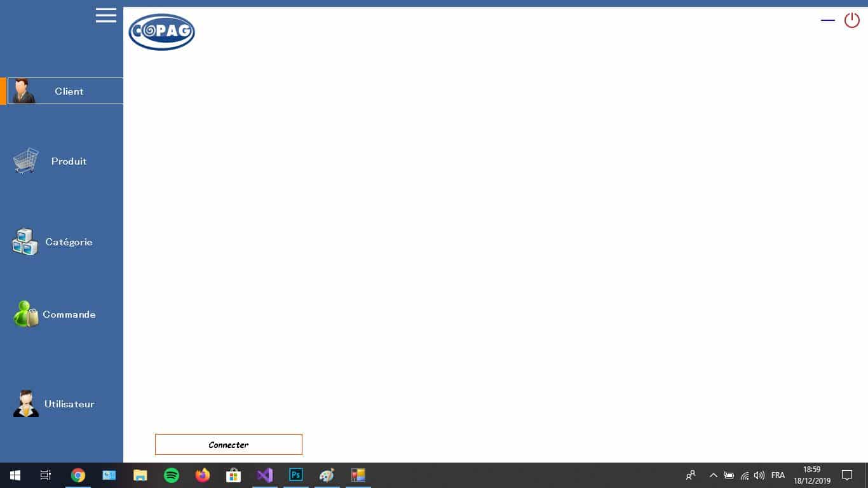Open the Windows notification center
Image resolution: width=868 pixels, height=488 pixels.
(x=847, y=475)
